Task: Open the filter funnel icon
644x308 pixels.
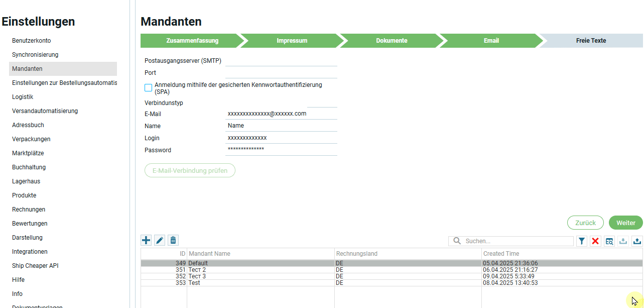Action: click(x=582, y=241)
